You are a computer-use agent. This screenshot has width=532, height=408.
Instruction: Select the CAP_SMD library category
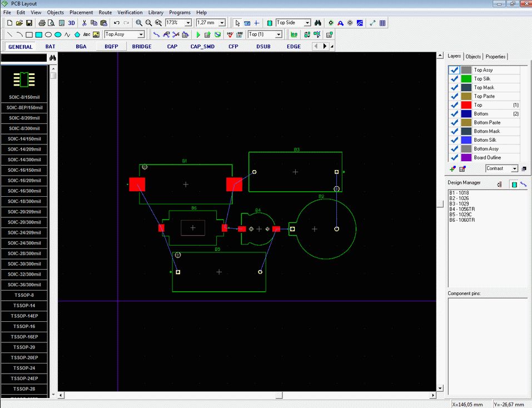pyautogui.click(x=202, y=47)
